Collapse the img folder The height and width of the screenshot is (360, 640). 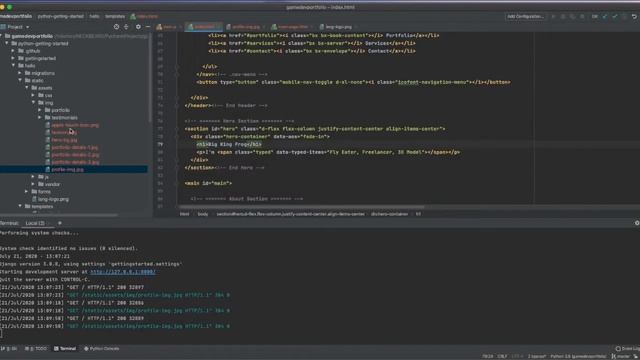(33, 102)
